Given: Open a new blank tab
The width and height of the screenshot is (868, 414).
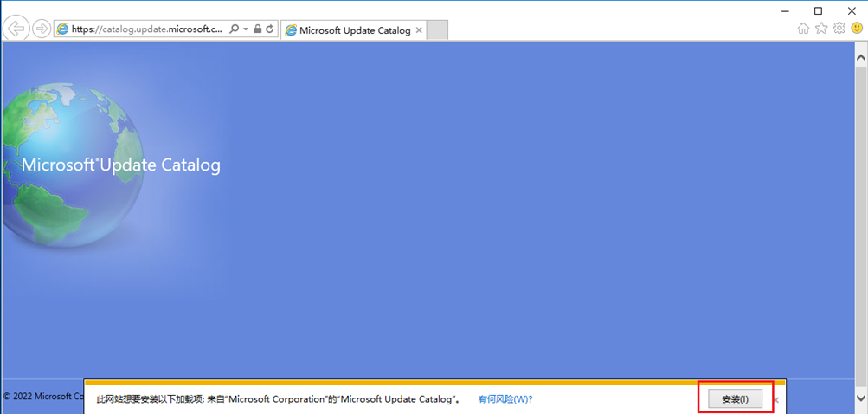Looking at the screenshot, I should tap(437, 30).
